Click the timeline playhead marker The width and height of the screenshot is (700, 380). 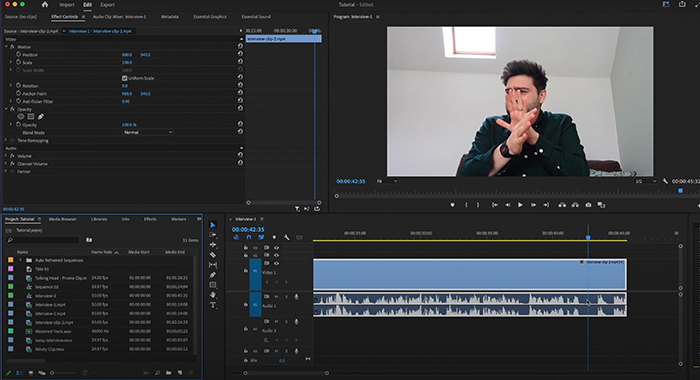tap(588, 238)
